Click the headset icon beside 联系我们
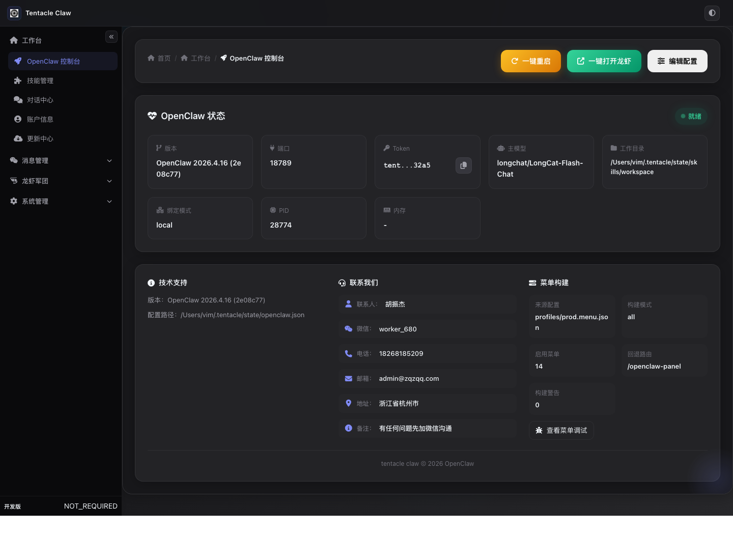The height and width of the screenshot is (560, 733). (342, 283)
